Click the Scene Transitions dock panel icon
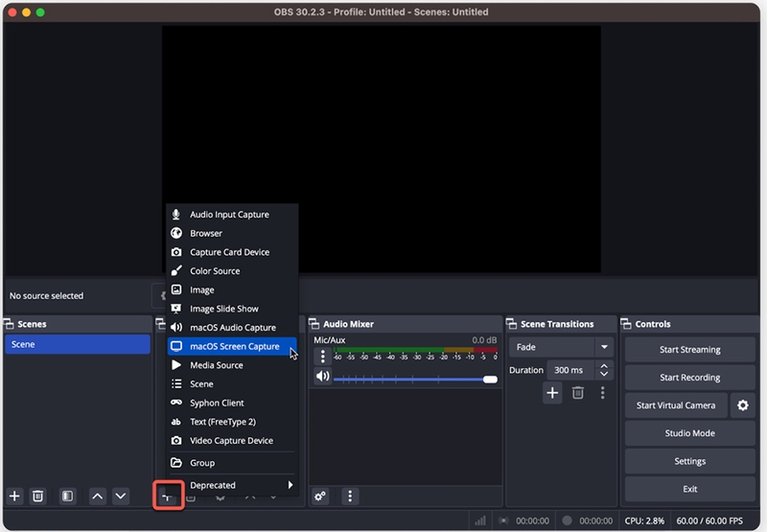This screenshot has height=532, width=767. [x=511, y=324]
